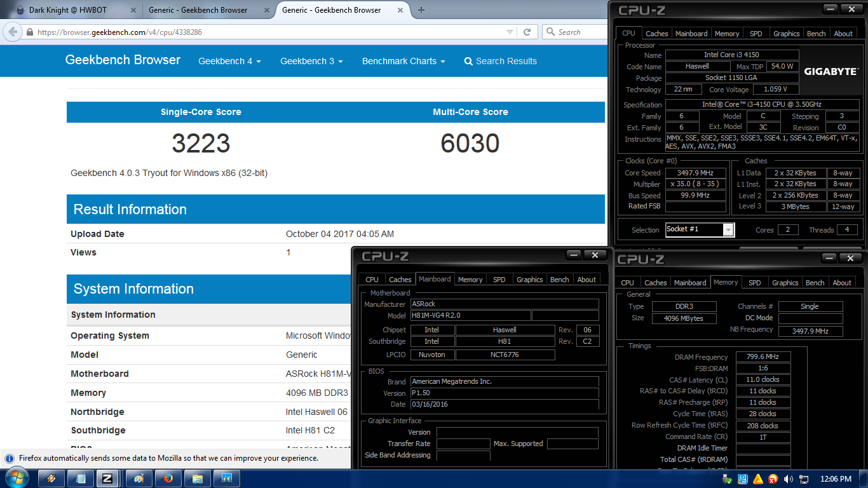The image size is (868, 488).
Task: Open Bench tab in Mainboard CPU-Z window
Action: pyautogui.click(x=560, y=280)
